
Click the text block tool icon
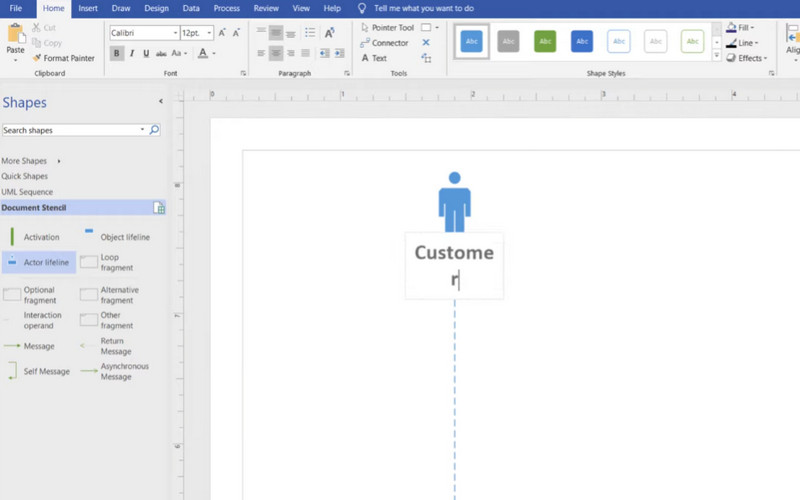click(x=426, y=58)
